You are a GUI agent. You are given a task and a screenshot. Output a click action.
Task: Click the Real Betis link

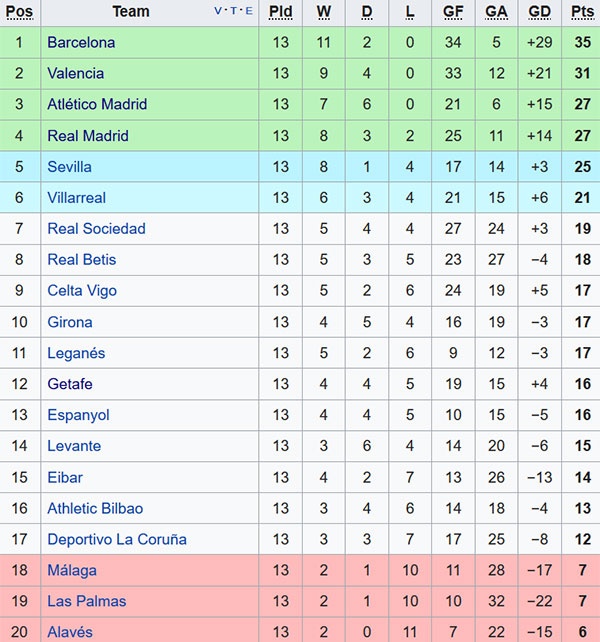click(x=82, y=260)
